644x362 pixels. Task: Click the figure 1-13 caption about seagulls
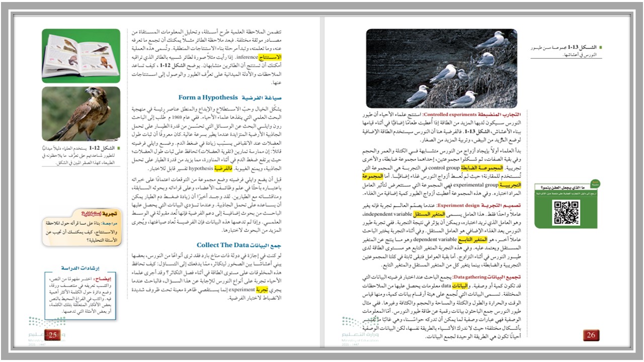click(566, 50)
